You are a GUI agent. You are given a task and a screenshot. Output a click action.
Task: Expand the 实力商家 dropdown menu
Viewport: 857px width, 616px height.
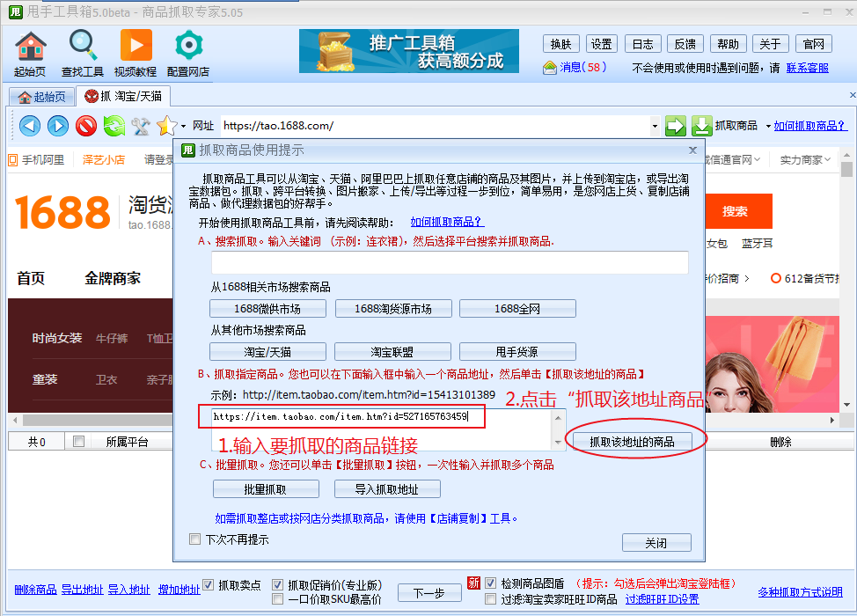[x=829, y=160]
